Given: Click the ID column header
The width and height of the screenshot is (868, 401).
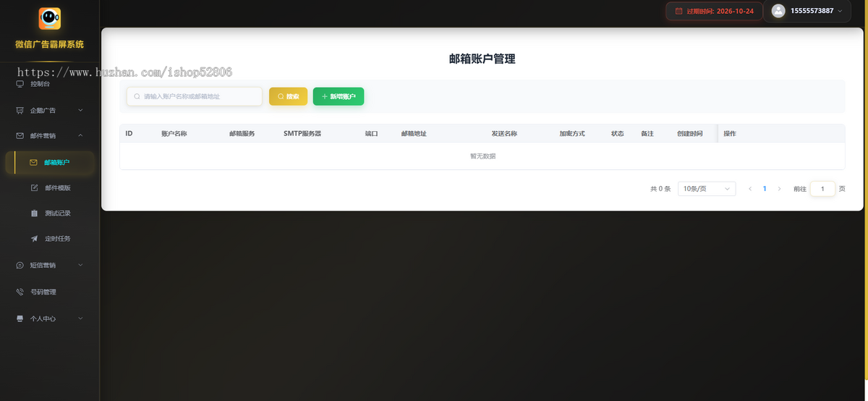Looking at the screenshot, I should point(129,134).
